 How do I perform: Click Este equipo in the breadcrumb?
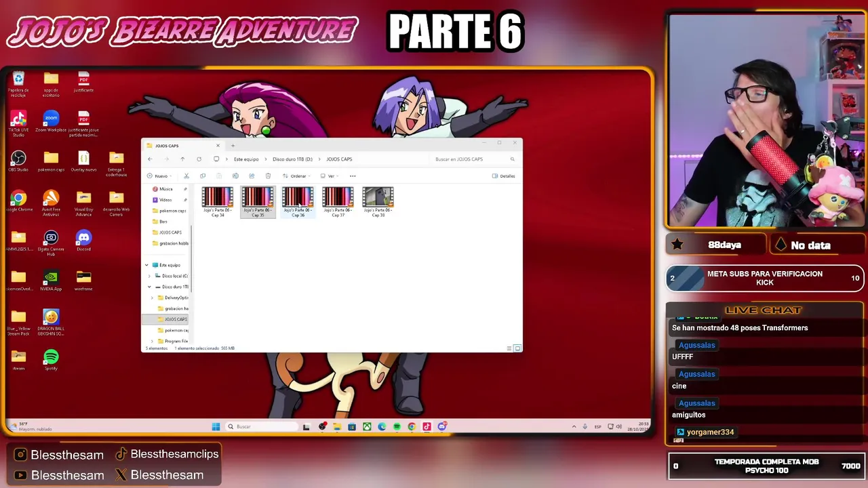tap(246, 159)
